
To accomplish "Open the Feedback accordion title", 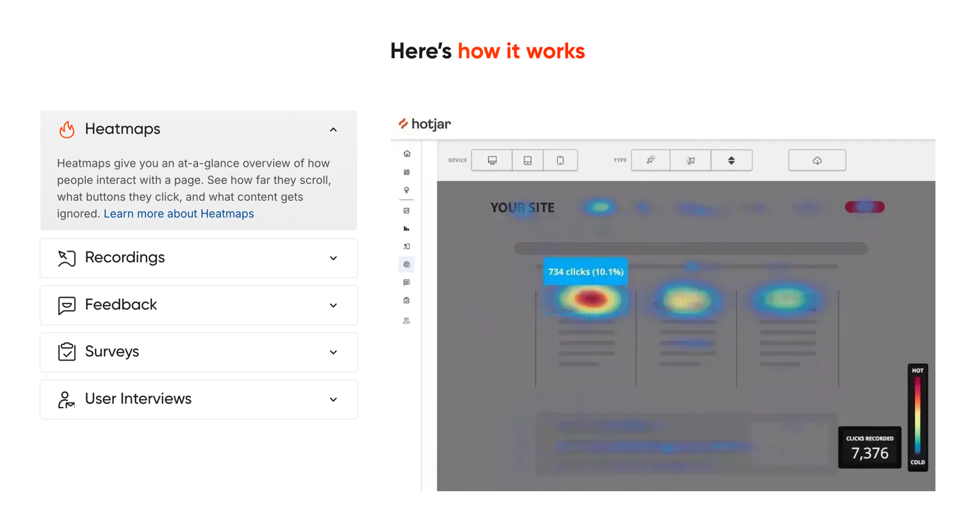I will pyautogui.click(x=121, y=304).
